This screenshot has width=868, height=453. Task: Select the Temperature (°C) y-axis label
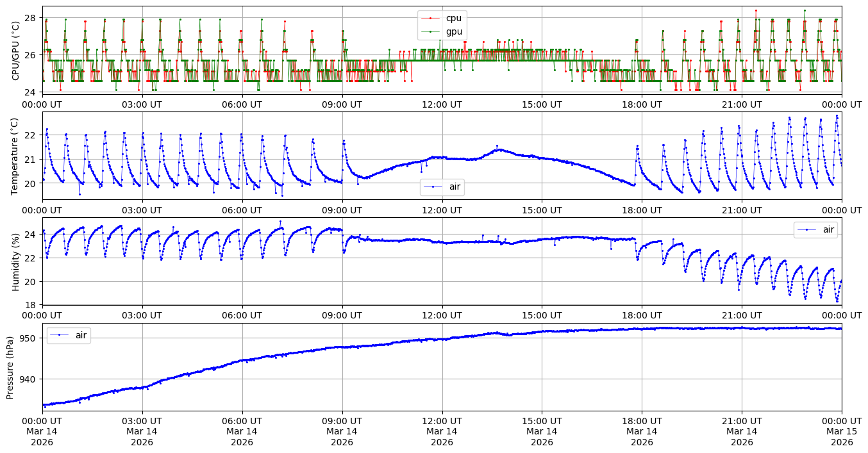[16, 154]
